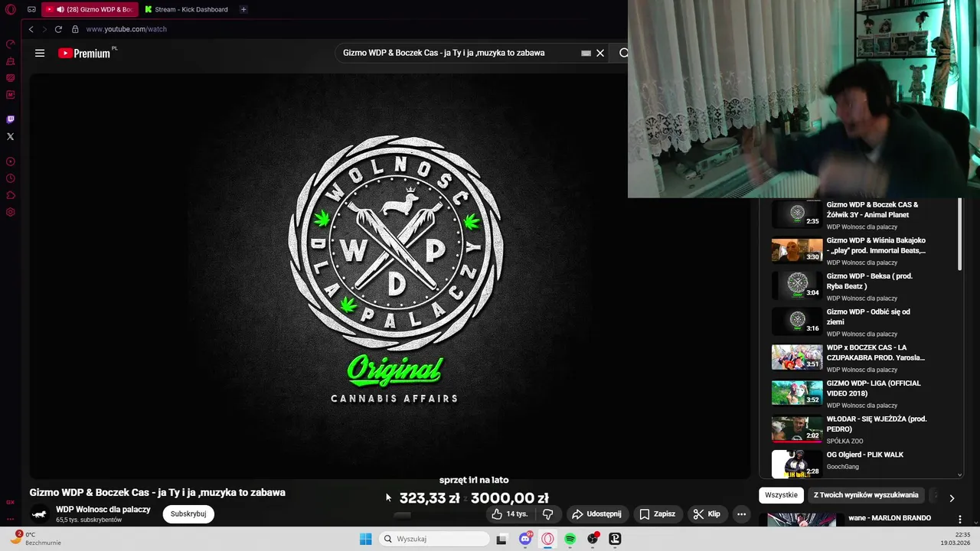The width and height of the screenshot is (980, 551).
Task: Click the padlock site info icon
Action: (75, 29)
